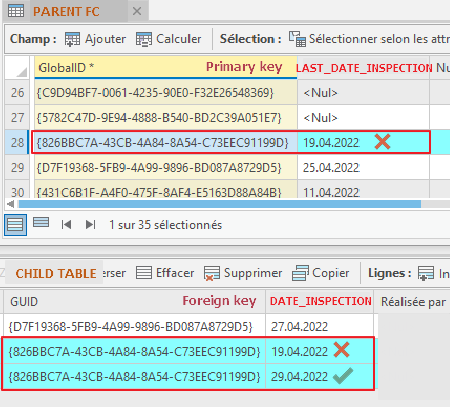The width and height of the screenshot is (450, 407).
Task: Click the horizontal scrollbar thumb
Action: pos(220,204)
